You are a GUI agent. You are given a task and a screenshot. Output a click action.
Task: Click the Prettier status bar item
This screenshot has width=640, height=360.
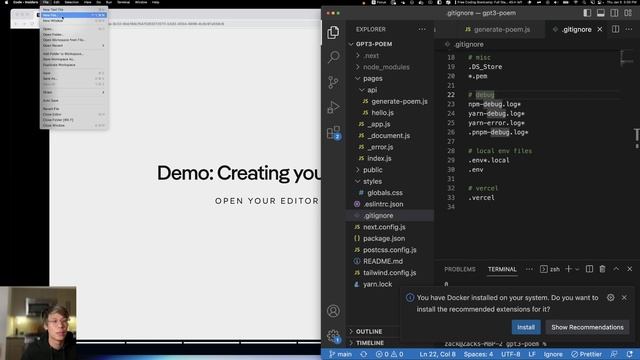point(587,354)
